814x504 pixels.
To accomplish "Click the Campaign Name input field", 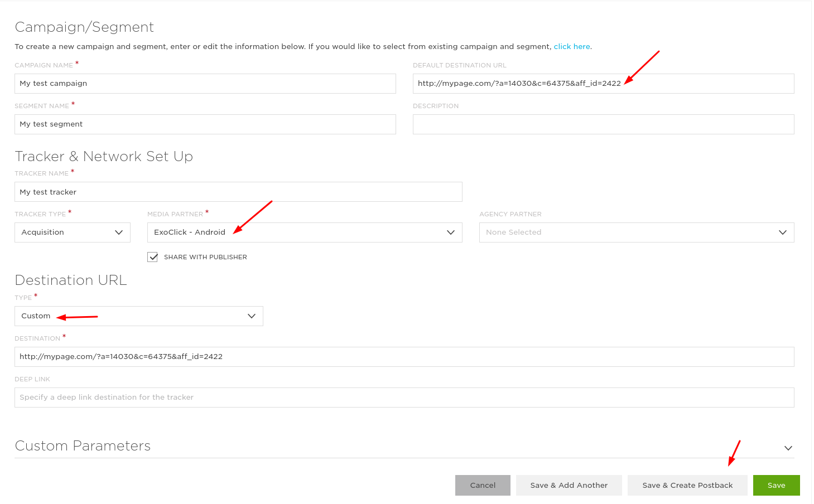I will [x=205, y=84].
